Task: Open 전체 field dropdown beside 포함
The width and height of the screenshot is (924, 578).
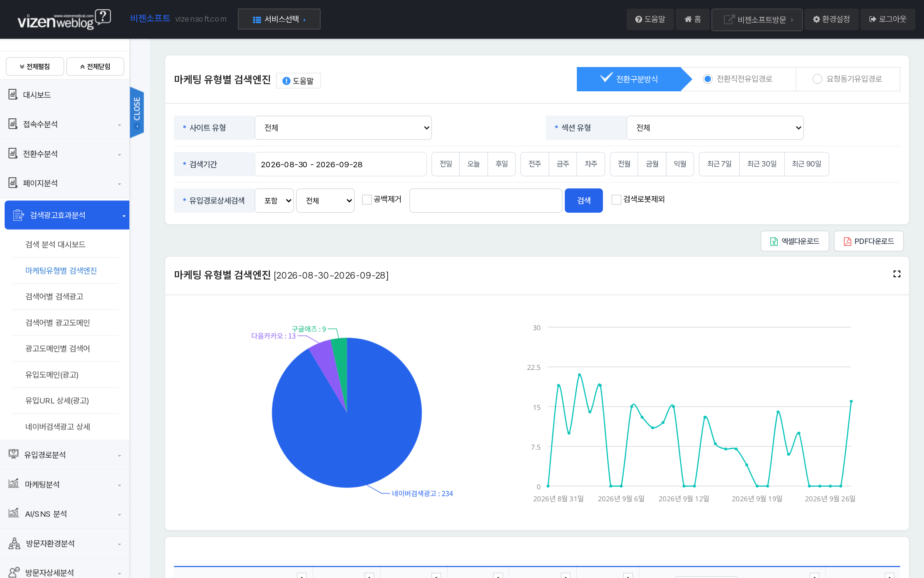Action: 325,200
